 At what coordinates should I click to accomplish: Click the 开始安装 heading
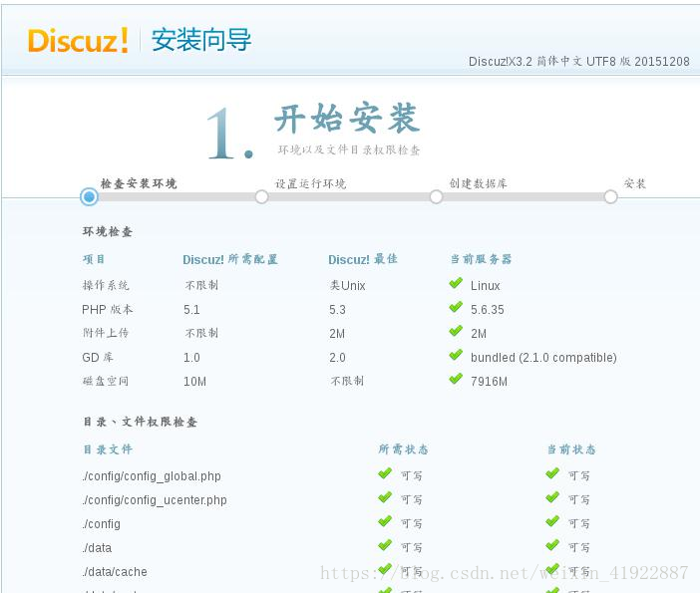tap(347, 119)
